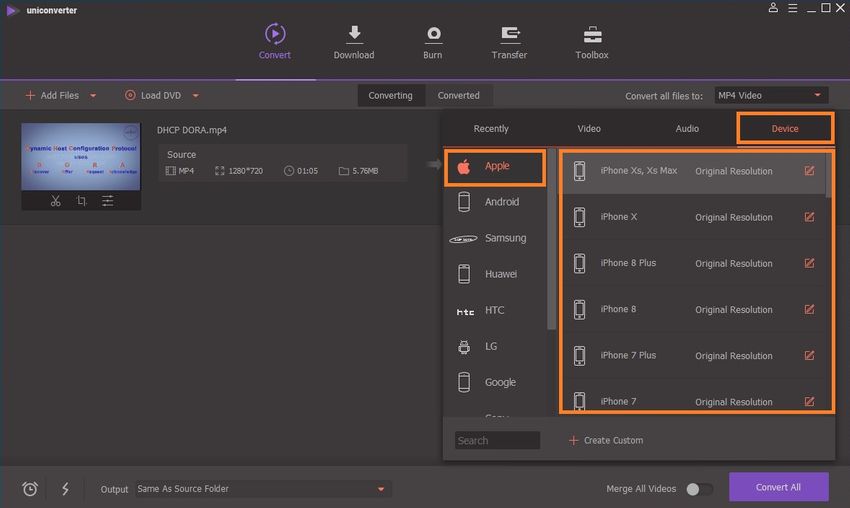Select LG device category
The height and width of the screenshot is (508, 850).
495,346
